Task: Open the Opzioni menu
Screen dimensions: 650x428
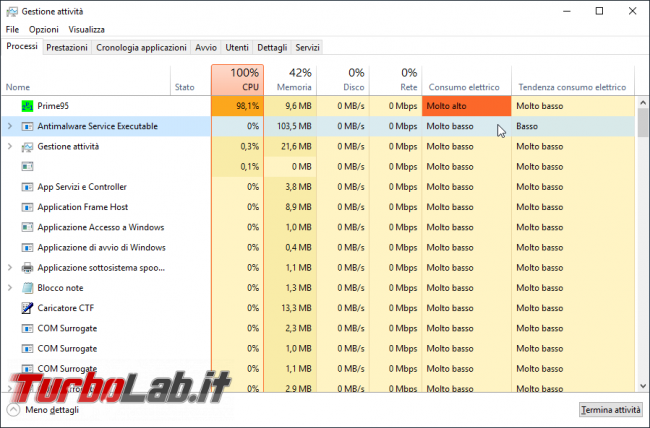Action: [44, 29]
